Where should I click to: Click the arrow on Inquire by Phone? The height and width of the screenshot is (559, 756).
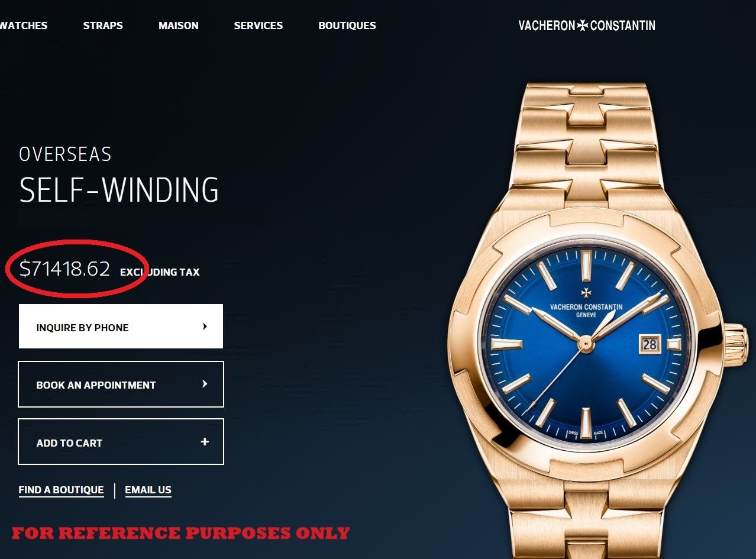pos(205,327)
